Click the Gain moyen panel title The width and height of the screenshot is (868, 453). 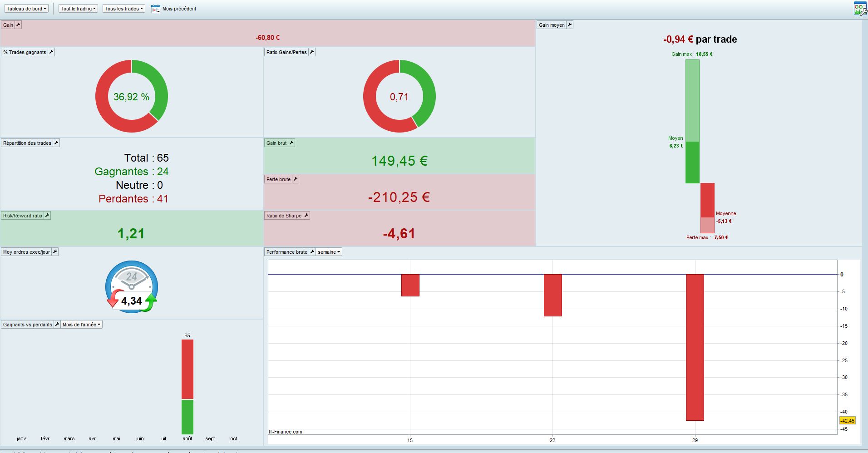tap(552, 25)
